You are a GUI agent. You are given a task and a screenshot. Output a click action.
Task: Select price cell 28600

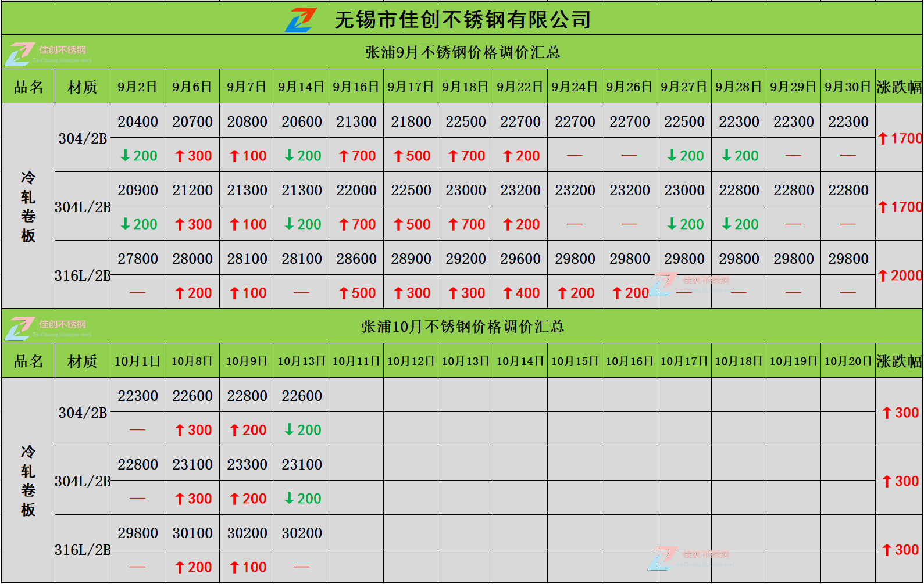click(356, 259)
